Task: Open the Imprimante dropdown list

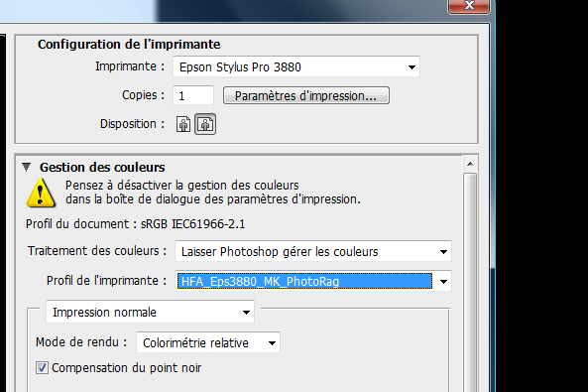Action: click(x=412, y=67)
